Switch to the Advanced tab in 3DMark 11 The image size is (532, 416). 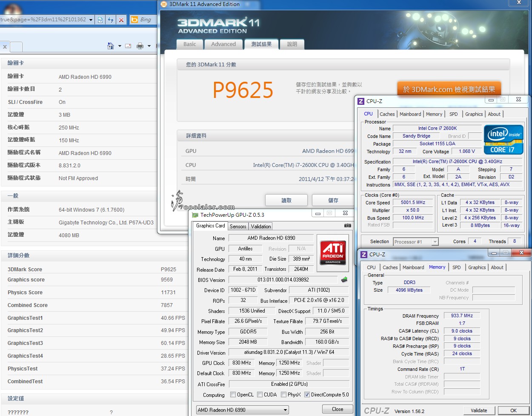(x=223, y=44)
